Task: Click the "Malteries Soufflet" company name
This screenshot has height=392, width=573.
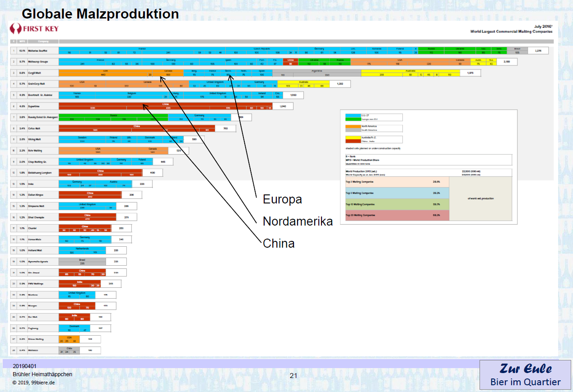Action: 38,51
